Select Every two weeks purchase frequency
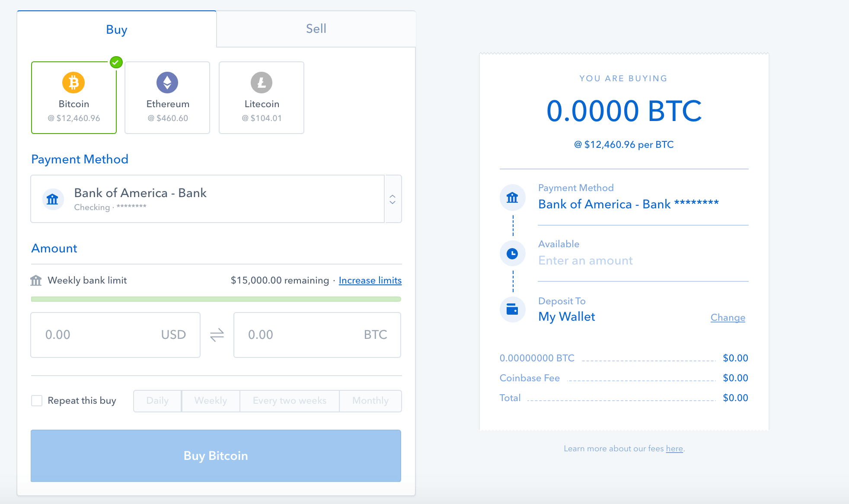The image size is (849, 504). click(x=290, y=399)
